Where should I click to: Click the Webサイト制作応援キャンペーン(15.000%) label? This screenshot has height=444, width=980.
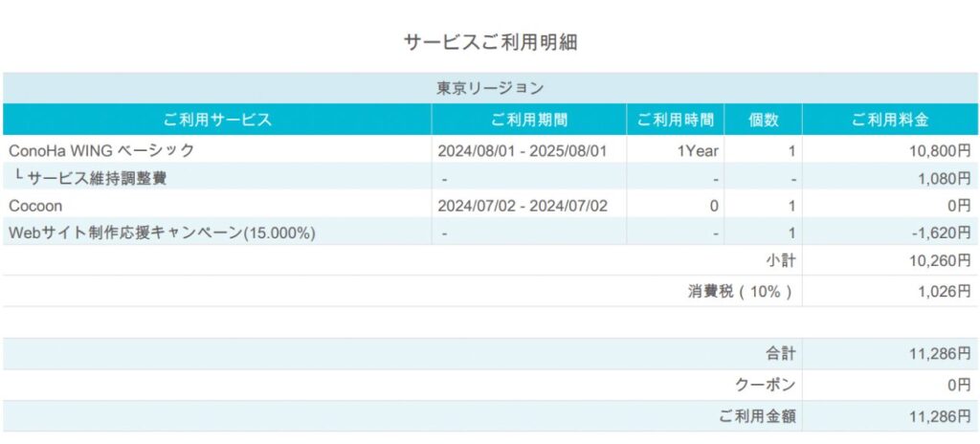[162, 233]
